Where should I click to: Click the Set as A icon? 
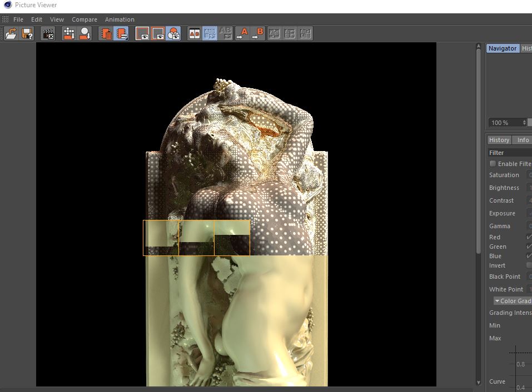point(242,33)
